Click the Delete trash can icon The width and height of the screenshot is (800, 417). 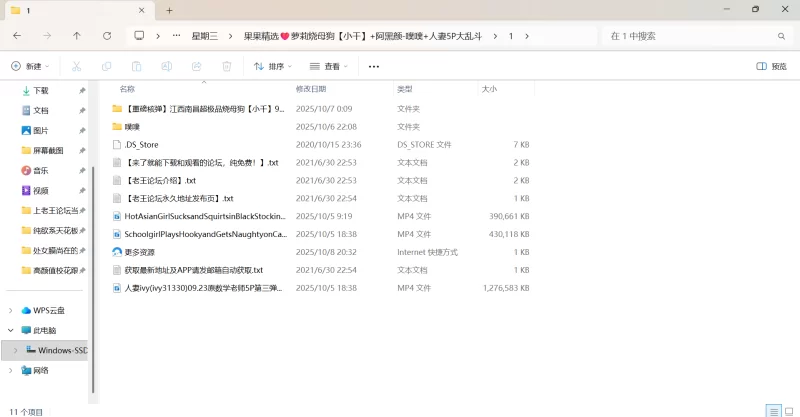(x=227, y=66)
